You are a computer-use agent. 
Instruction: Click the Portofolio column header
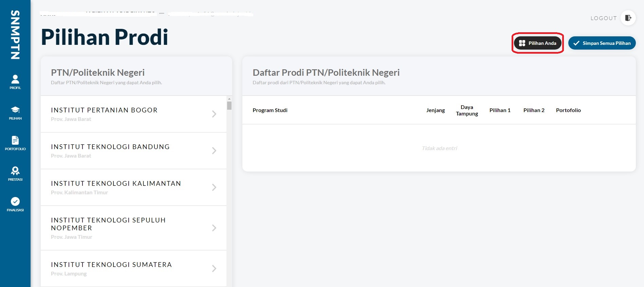(568, 110)
